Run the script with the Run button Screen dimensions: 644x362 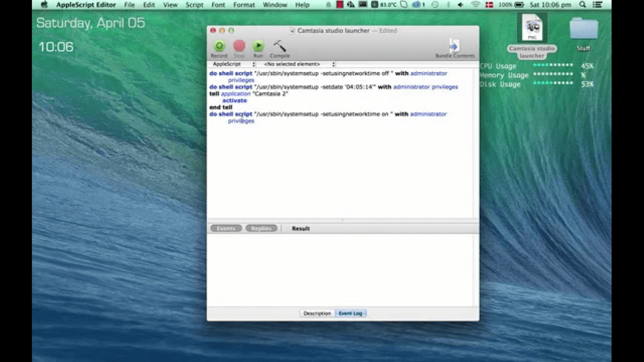[258, 47]
